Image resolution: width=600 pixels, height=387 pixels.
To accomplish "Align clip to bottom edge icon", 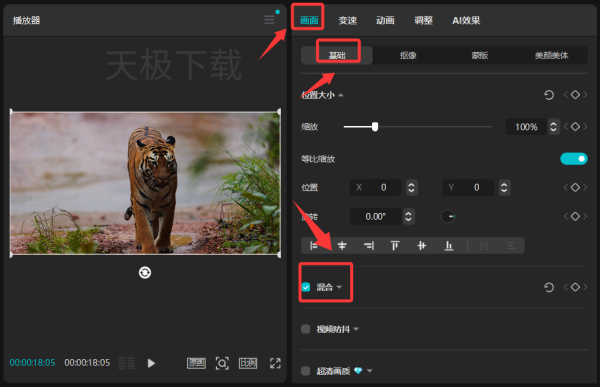I will pos(449,246).
